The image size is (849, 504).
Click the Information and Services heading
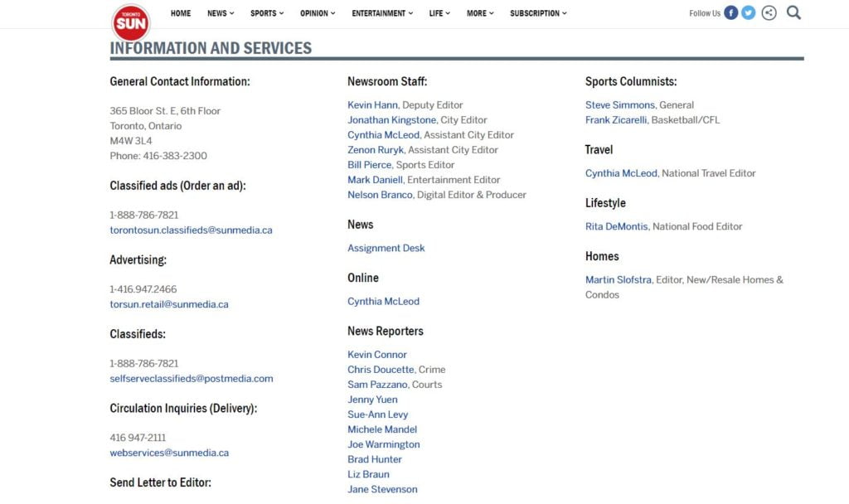point(211,48)
